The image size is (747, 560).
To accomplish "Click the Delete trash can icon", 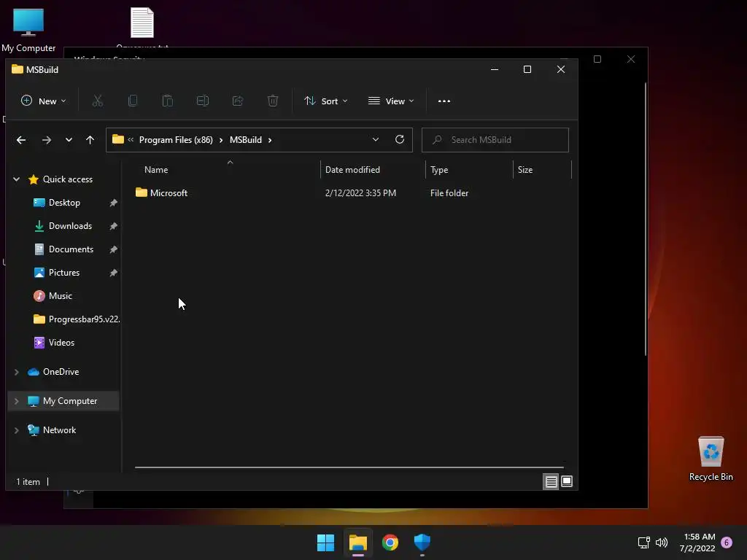I will [x=273, y=101].
